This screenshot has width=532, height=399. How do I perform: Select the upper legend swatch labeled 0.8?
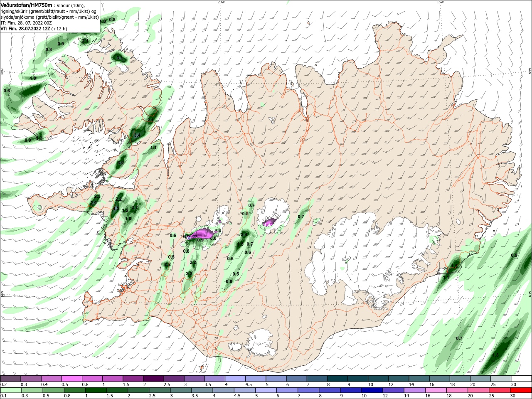92,379
